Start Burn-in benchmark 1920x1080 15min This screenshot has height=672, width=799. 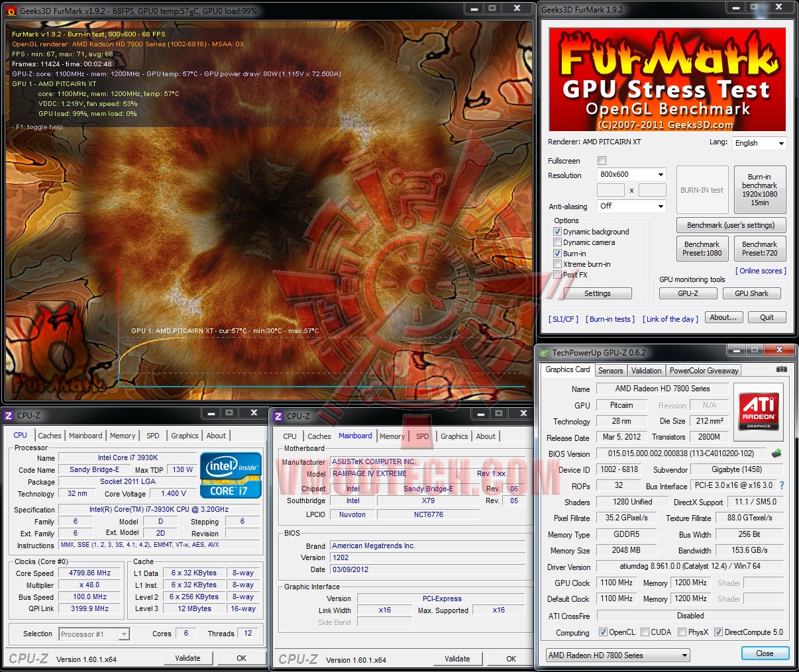coord(760,190)
